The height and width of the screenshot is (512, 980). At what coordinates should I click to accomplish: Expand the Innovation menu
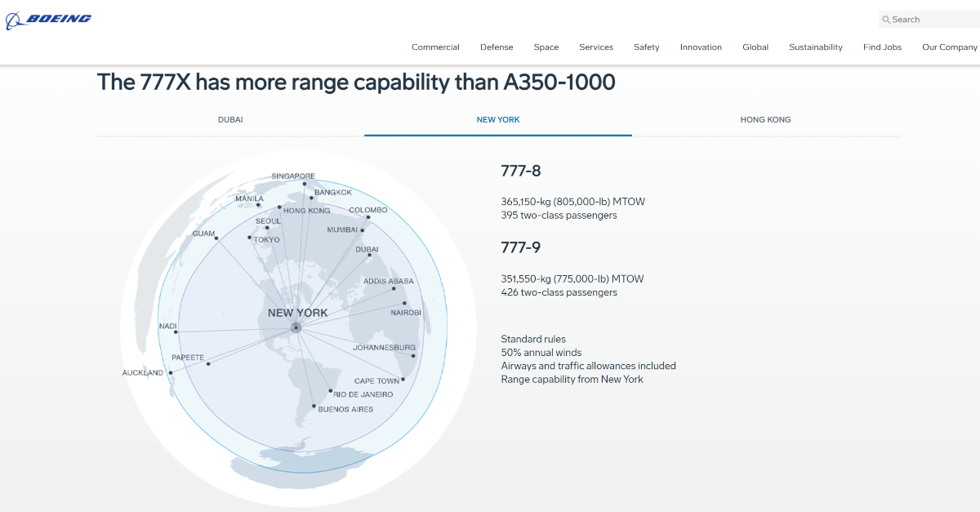[x=701, y=47]
